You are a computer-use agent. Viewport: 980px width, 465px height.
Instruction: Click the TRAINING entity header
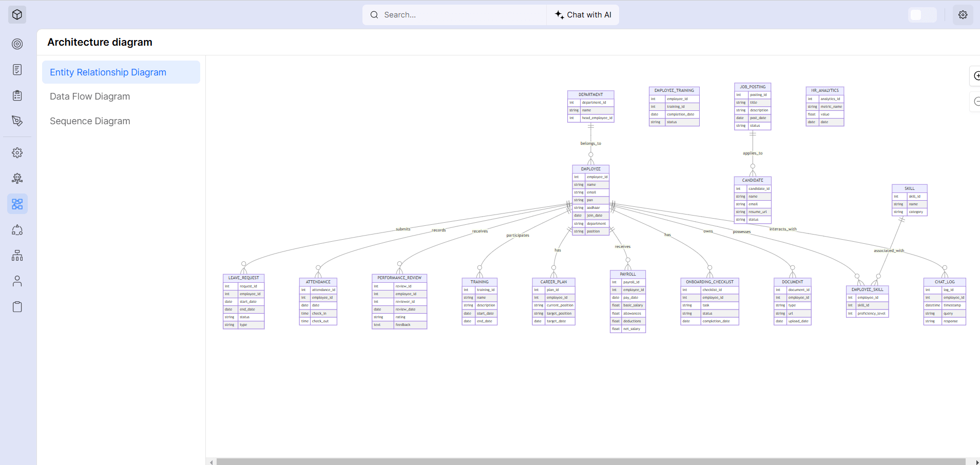click(479, 282)
